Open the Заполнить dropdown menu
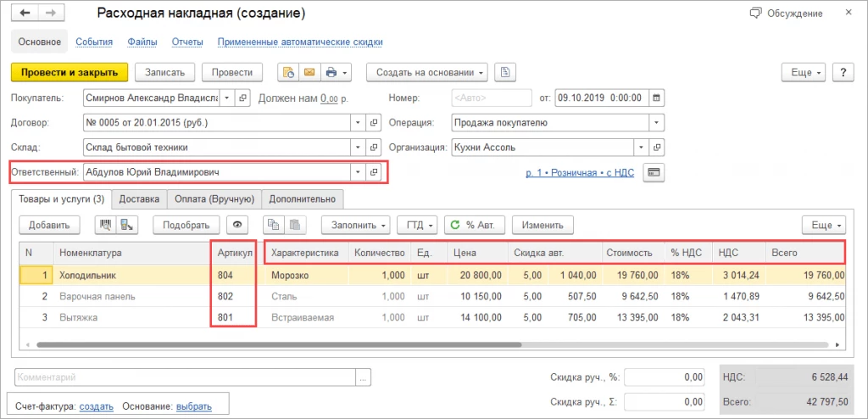This screenshot has width=868, height=419. click(357, 225)
